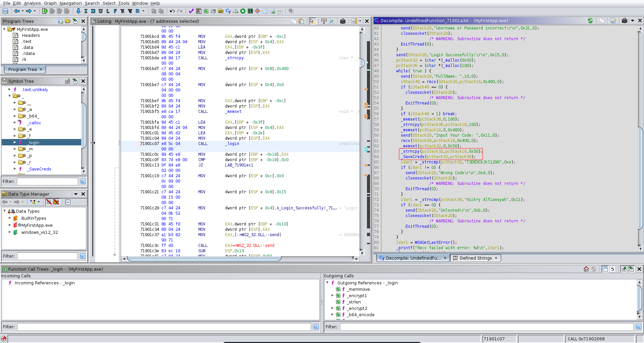This screenshot has width=644, height=343.
Task: Open the Analysis menu
Action: [x=32, y=3]
